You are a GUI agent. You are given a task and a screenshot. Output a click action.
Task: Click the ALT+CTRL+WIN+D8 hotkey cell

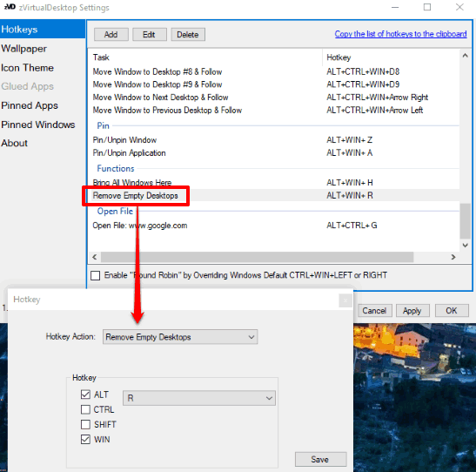363,71
